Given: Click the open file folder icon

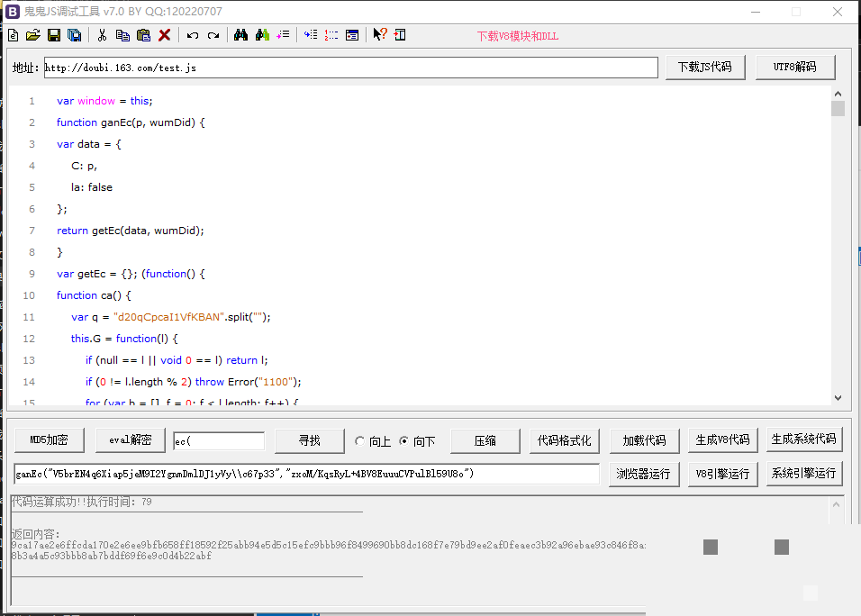Looking at the screenshot, I should (33, 35).
